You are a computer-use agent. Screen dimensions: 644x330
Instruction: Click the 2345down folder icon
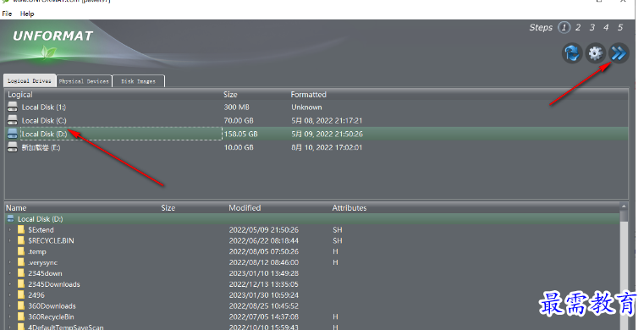tap(21, 273)
